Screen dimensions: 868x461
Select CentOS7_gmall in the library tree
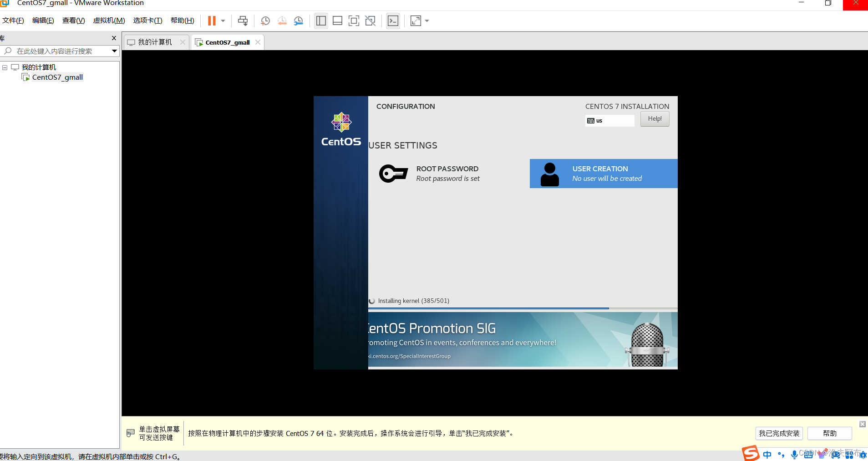tap(57, 77)
